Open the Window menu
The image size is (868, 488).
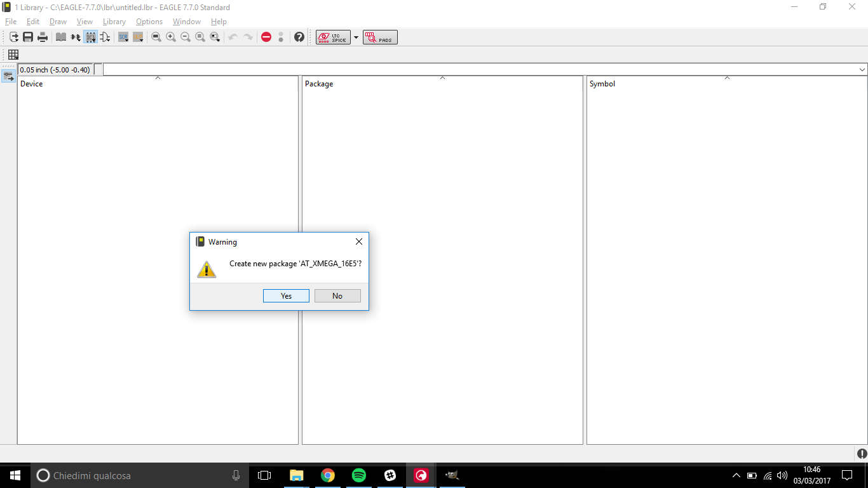187,22
